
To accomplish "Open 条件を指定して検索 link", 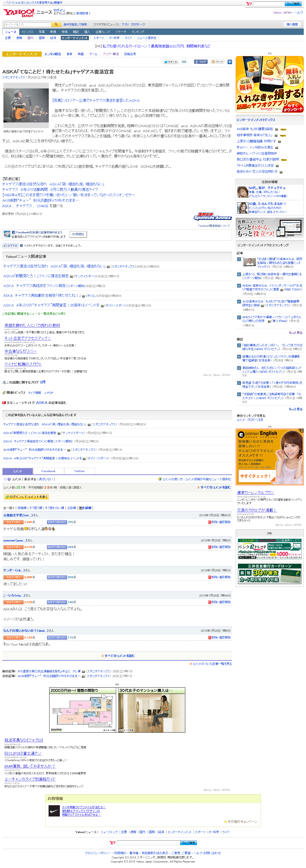I will [75, 24].
